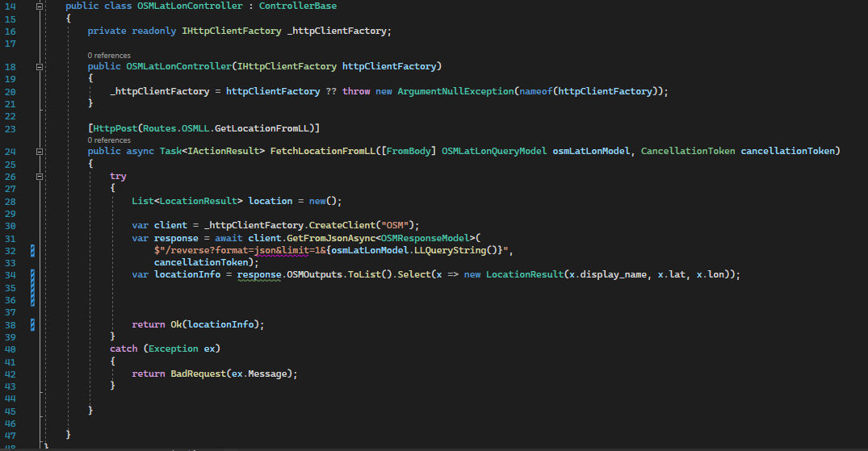
Task: Collapse the try block at line 26
Action: pyautogui.click(x=40, y=177)
